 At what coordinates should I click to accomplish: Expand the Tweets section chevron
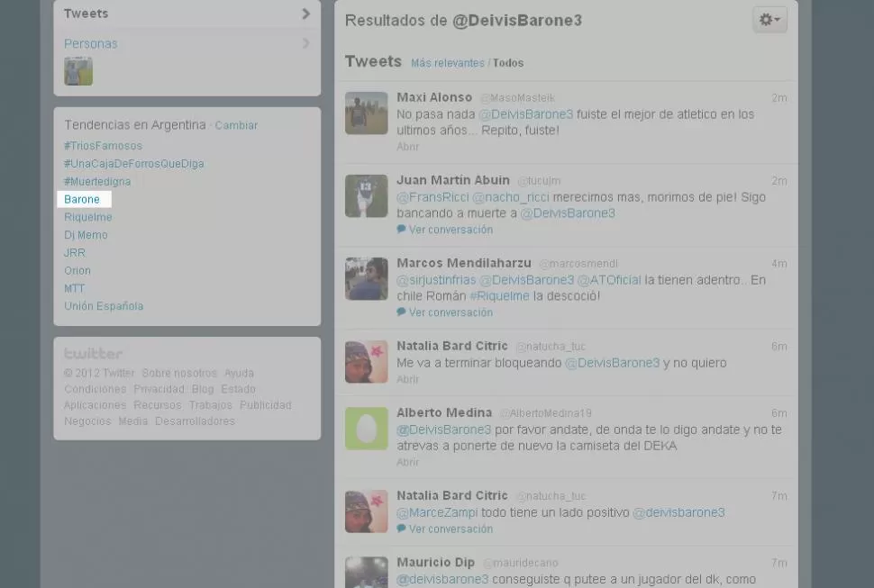[x=305, y=14]
